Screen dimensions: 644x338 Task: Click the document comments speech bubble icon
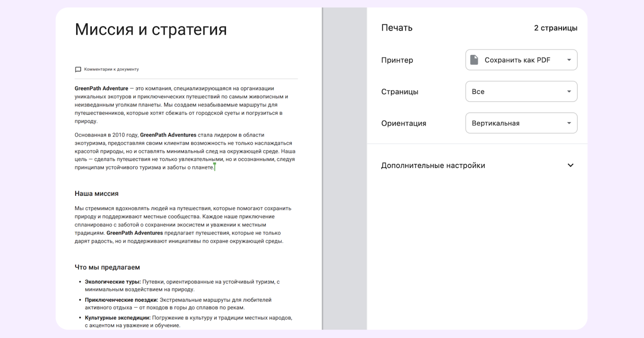[x=78, y=69]
